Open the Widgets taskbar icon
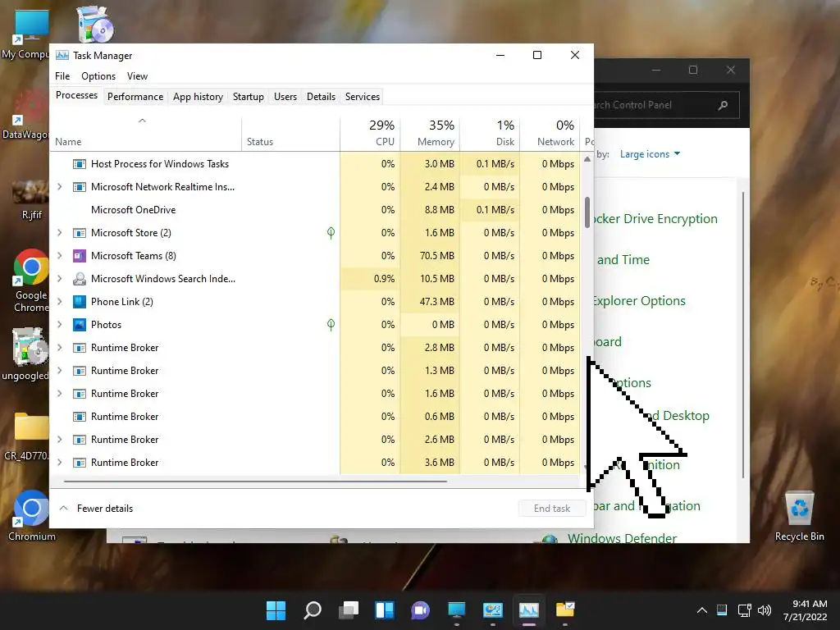840x630 pixels. [x=385, y=609]
